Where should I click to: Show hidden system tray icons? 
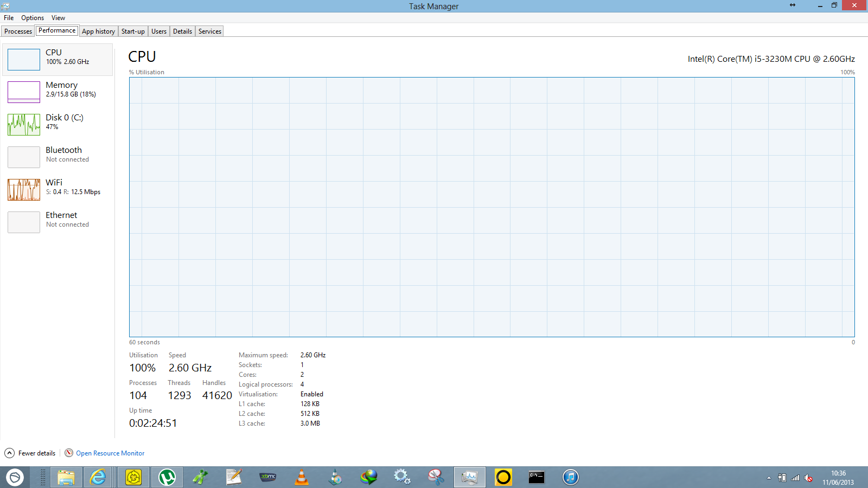tap(769, 478)
